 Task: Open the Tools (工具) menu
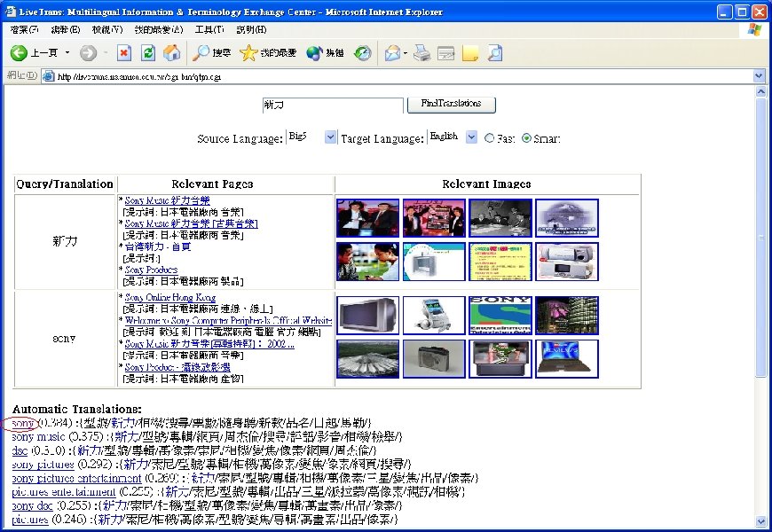click(209, 29)
